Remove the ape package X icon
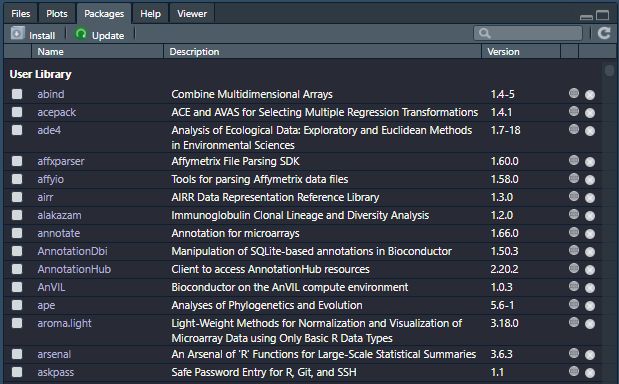619x384 pixels. point(590,306)
